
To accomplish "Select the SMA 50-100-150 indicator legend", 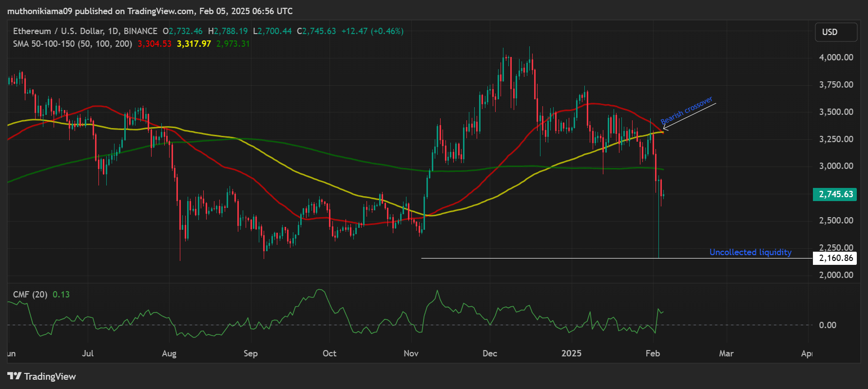I will click(x=72, y=44).
